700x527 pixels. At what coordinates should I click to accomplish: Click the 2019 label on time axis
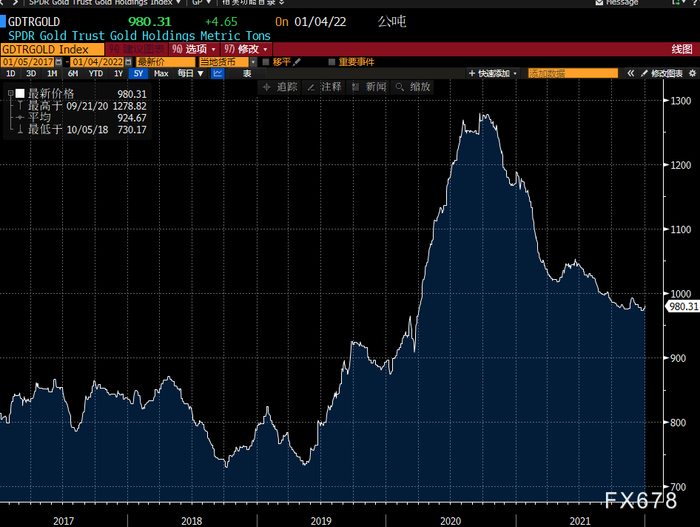tap(321, 521)
